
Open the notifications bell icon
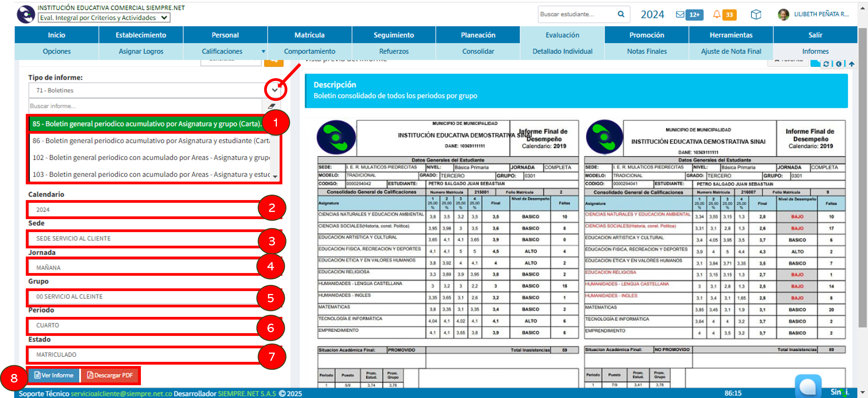click(716, 14)
